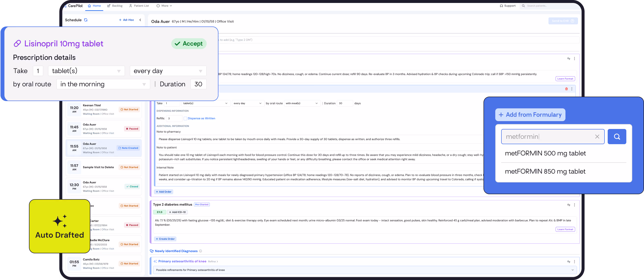This screenshot has height=280, width=644.
Task: Click swap arrows icon on Type 2 diabetes card
Action: [x=568, y=205]
